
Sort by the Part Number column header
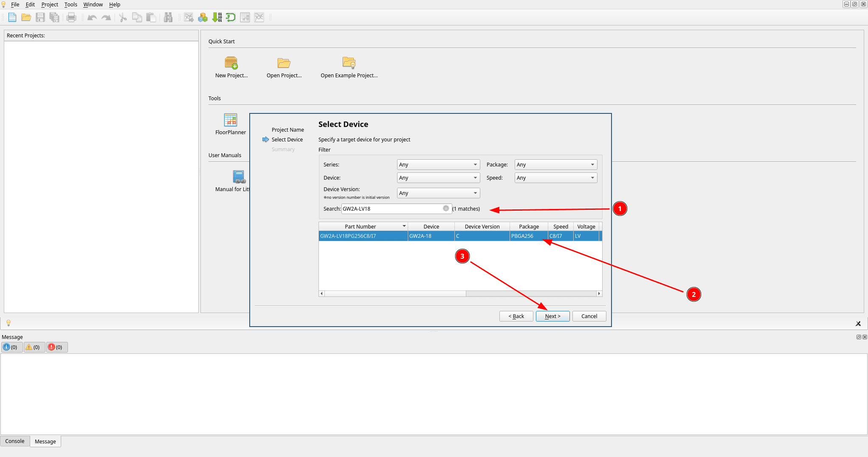tap(363, 226)
